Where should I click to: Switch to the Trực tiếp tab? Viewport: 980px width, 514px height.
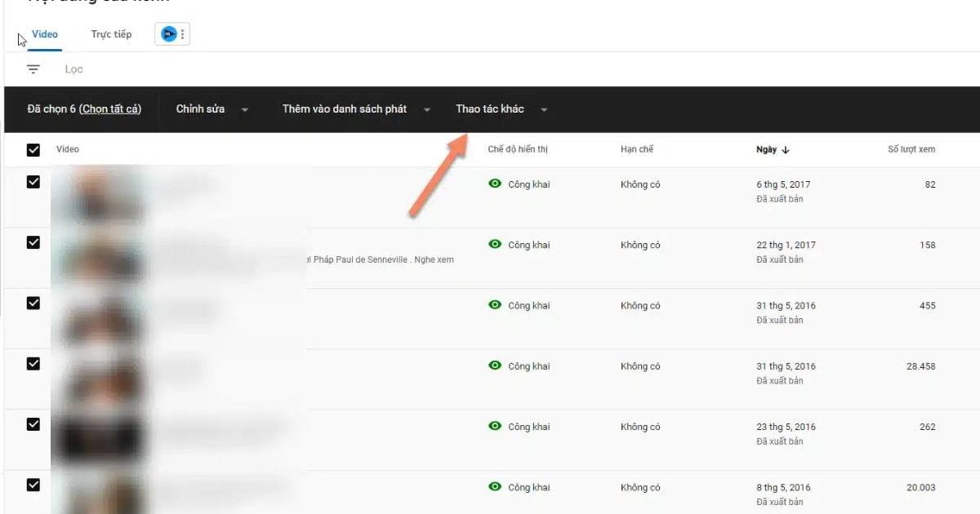pos(111,34)
